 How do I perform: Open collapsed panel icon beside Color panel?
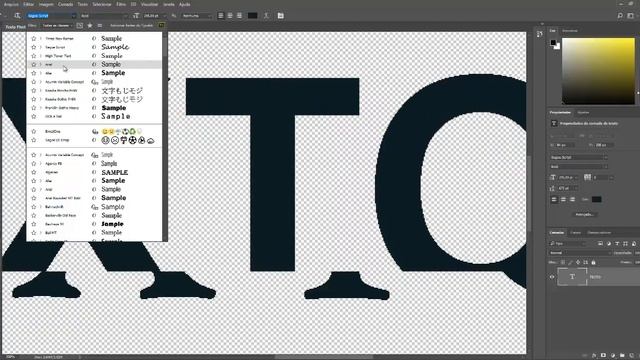pyautogui.click(x=540, y=34)
